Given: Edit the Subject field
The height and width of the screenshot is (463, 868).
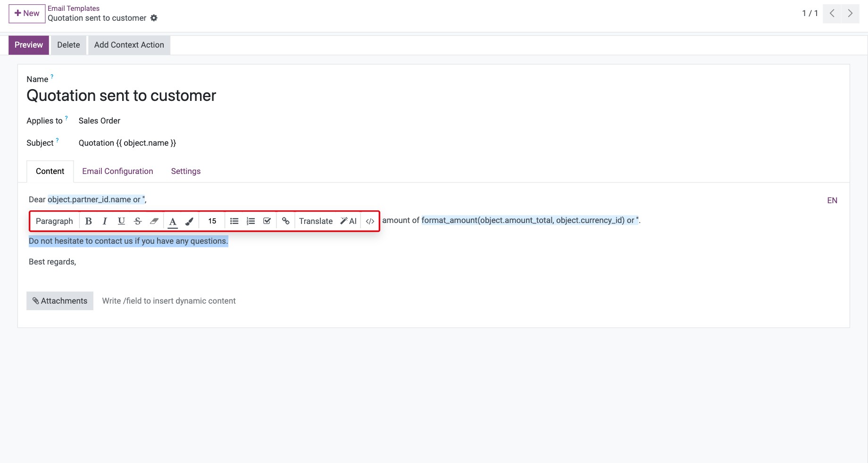Looking at the screenshot, I should [x=127, y=143].
